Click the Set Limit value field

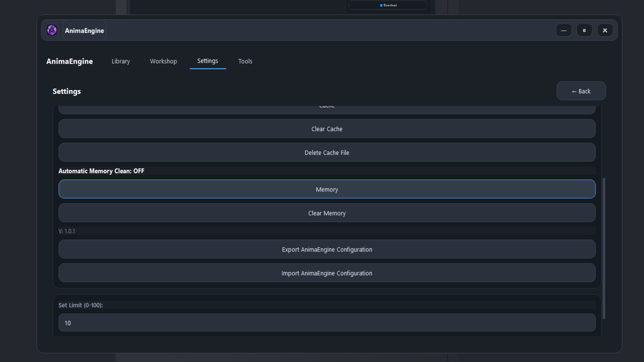coord(327,323)
